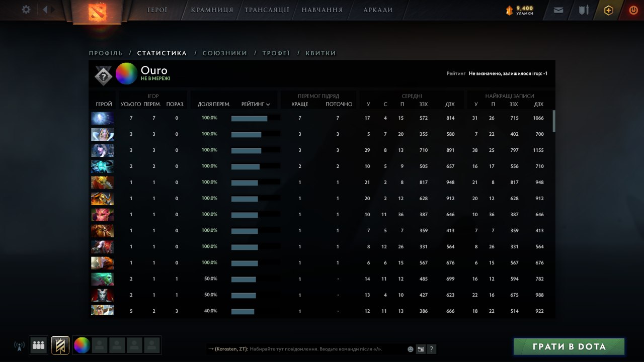Open the emoticon smiley in chat
Viewport: 644px width, 362px height.
tap(411, 349)
